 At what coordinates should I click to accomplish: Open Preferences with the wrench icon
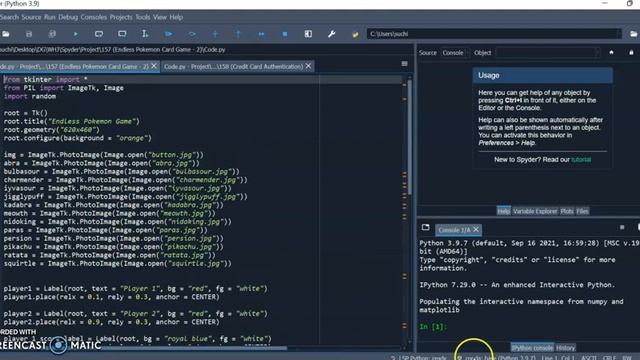[x=331, y=34]
